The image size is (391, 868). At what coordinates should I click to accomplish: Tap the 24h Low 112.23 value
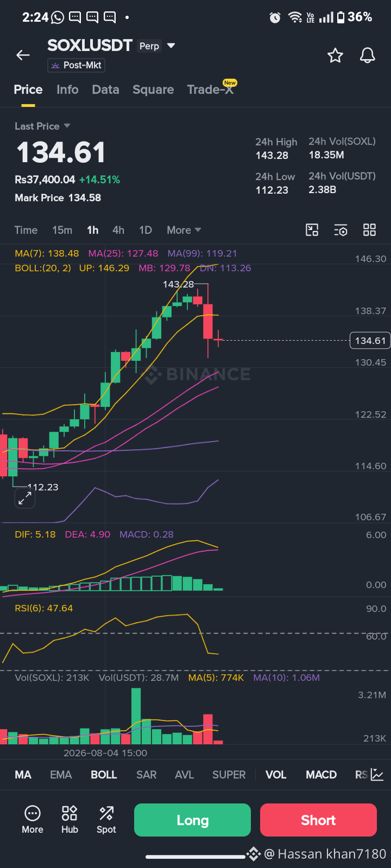pos(272,190)
